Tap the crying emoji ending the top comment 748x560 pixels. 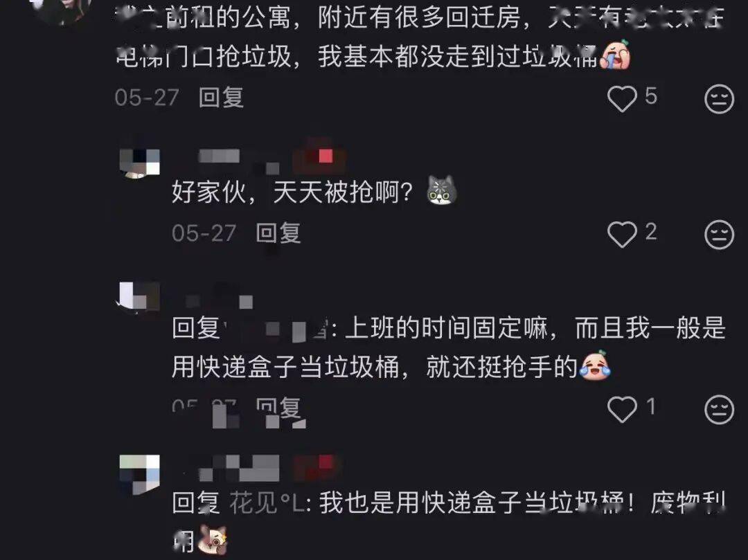[x=616, y=55]
